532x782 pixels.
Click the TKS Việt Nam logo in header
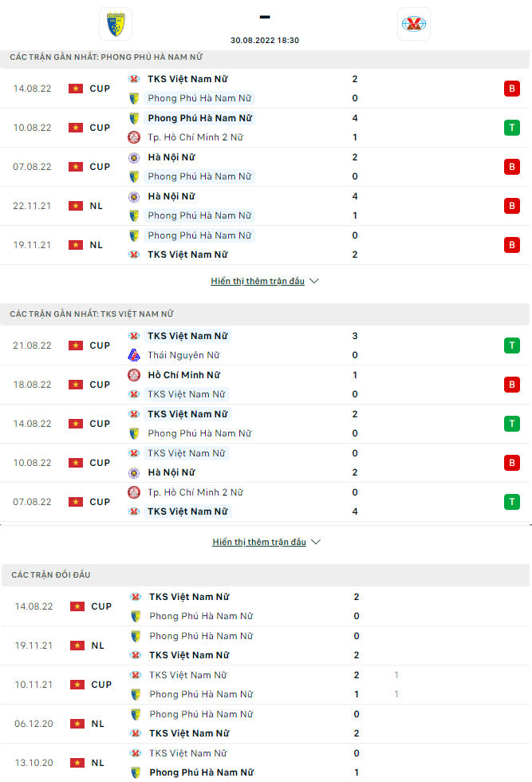tap(413, 24)
